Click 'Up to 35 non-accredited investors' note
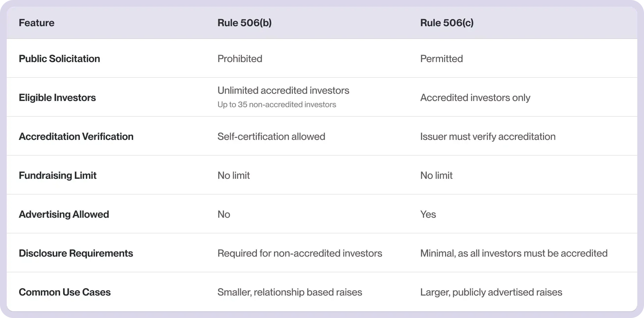The image size is (644, 318). [277, 105]
